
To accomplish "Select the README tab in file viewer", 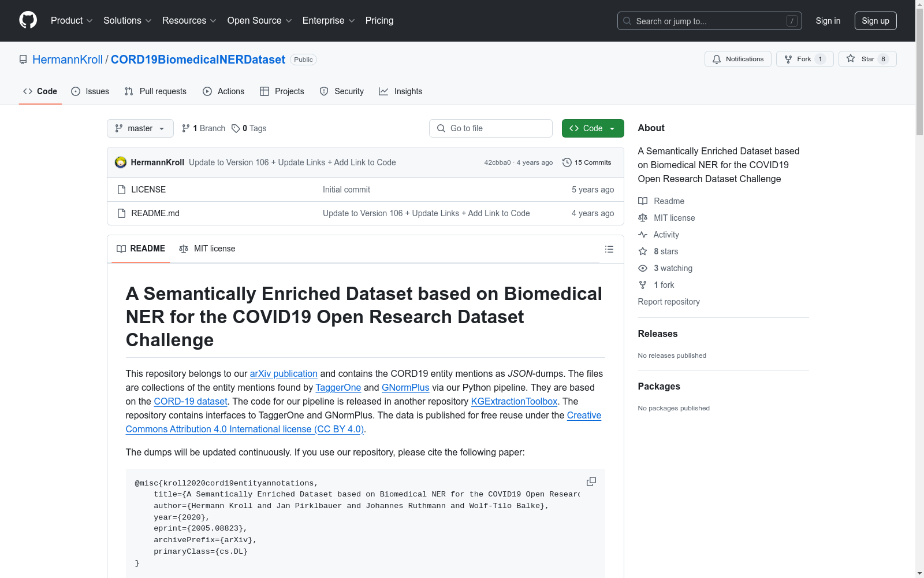I will tap(141, 249).
